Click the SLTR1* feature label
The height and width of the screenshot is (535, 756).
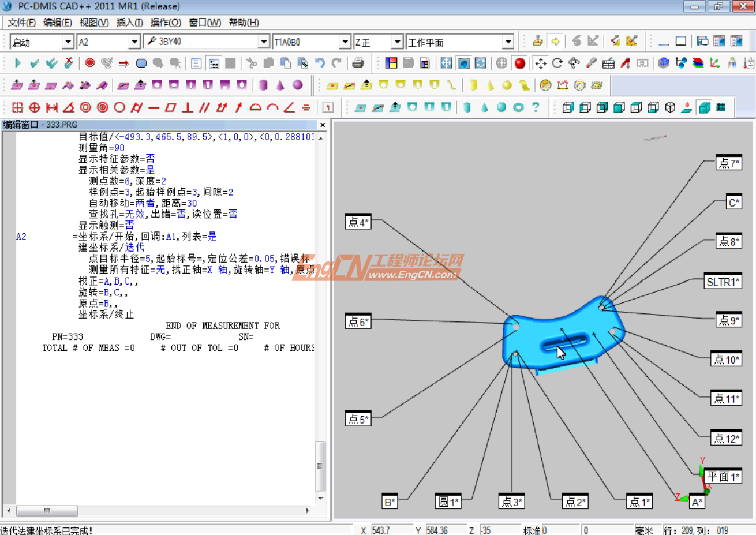coord(723,282)
